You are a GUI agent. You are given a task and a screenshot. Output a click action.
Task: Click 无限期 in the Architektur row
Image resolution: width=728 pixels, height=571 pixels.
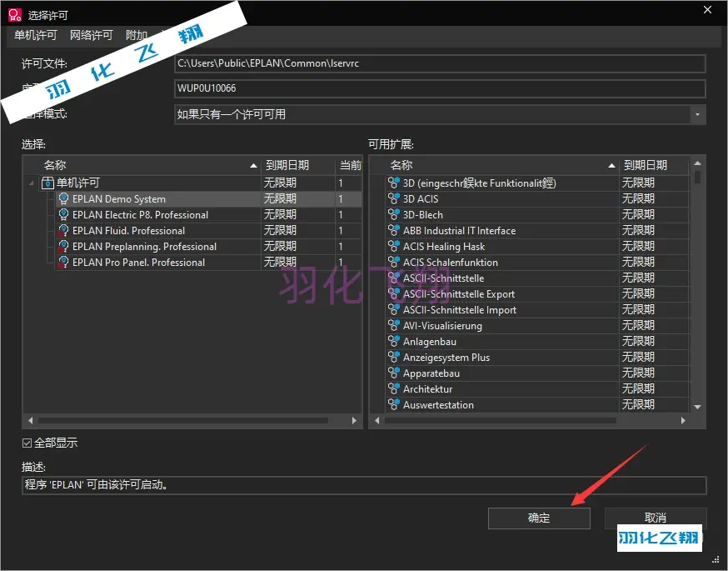(x=638, y=389)
